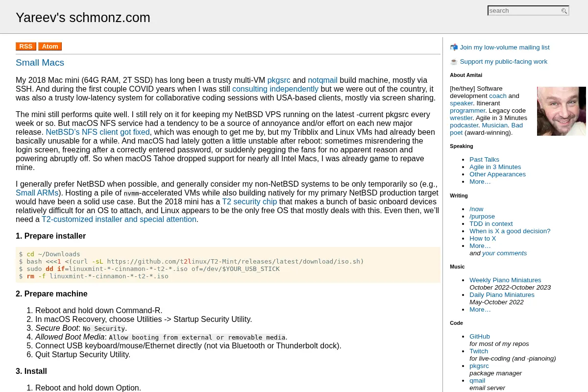
Task: Click the 'cd ~/Downloads' code line
Action: tap(49, 254)
